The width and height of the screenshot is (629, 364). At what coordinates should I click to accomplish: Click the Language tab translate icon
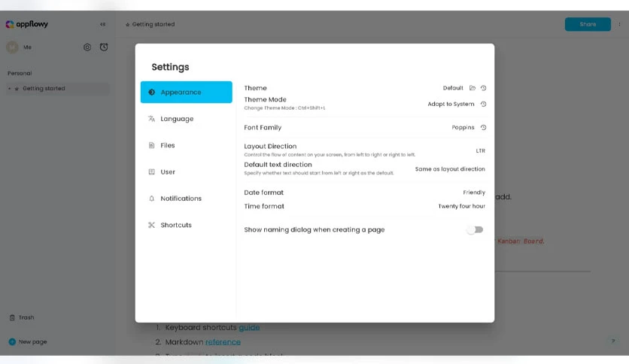click(x=151, y=119)
